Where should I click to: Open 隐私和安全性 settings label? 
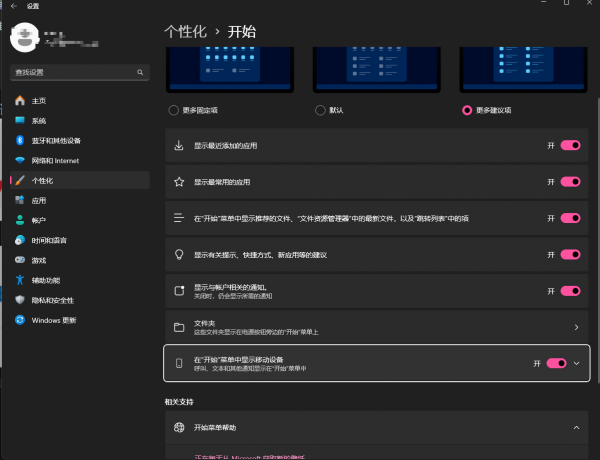point(52,300)
